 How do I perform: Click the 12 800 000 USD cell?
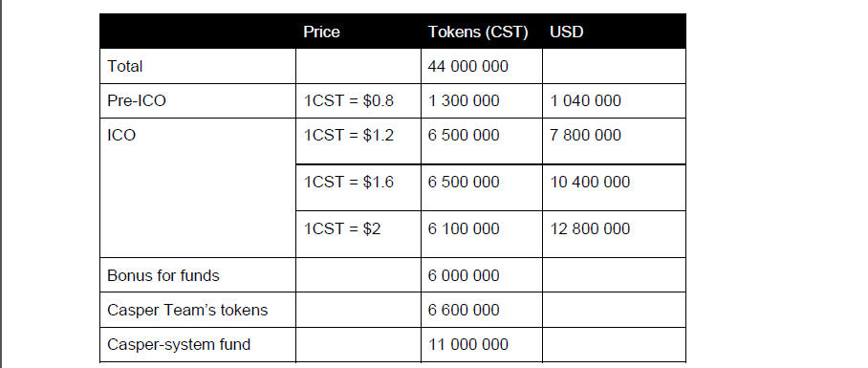pyautogui.click(x=590, y=228)
